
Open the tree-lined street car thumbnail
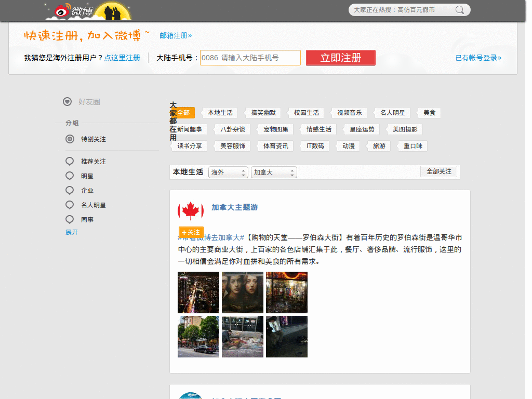[x=198, y=337]
